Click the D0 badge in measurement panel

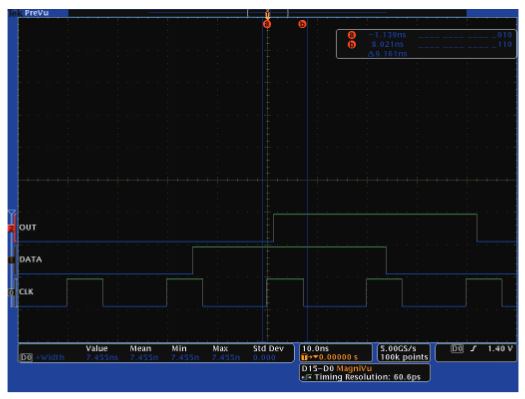coord(26,357)
